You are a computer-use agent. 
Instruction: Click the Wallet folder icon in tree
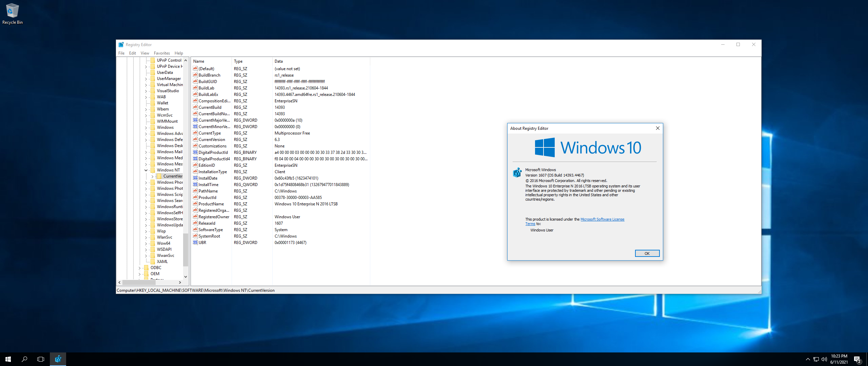153,103
